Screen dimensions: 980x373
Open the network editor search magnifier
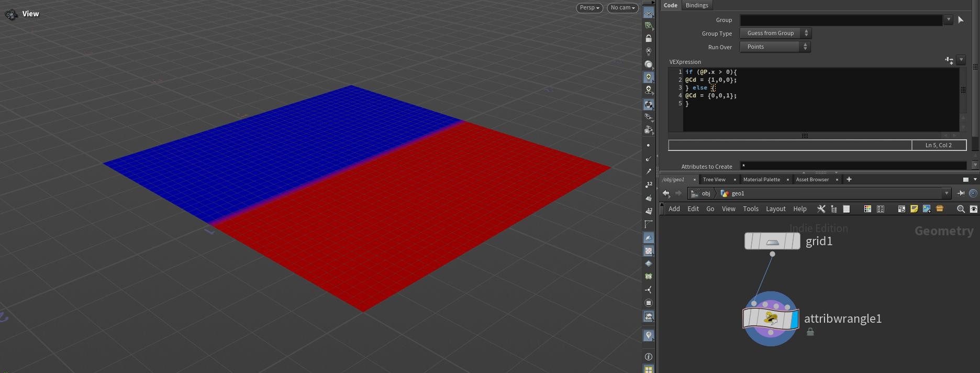click(961, 209)
